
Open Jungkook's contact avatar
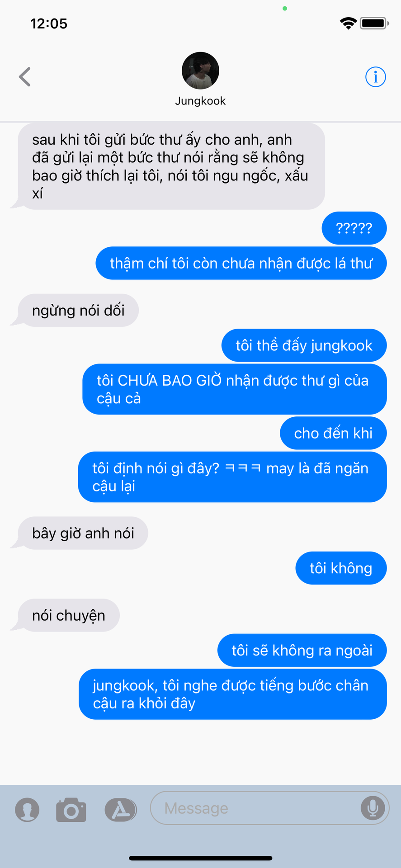[200, 71]
